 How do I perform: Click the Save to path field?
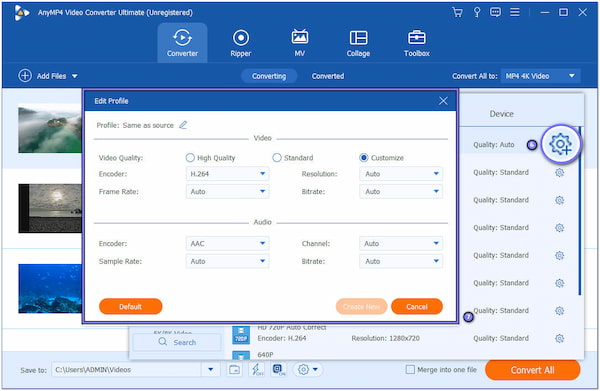pyautogui.click(x=126, y=370)
